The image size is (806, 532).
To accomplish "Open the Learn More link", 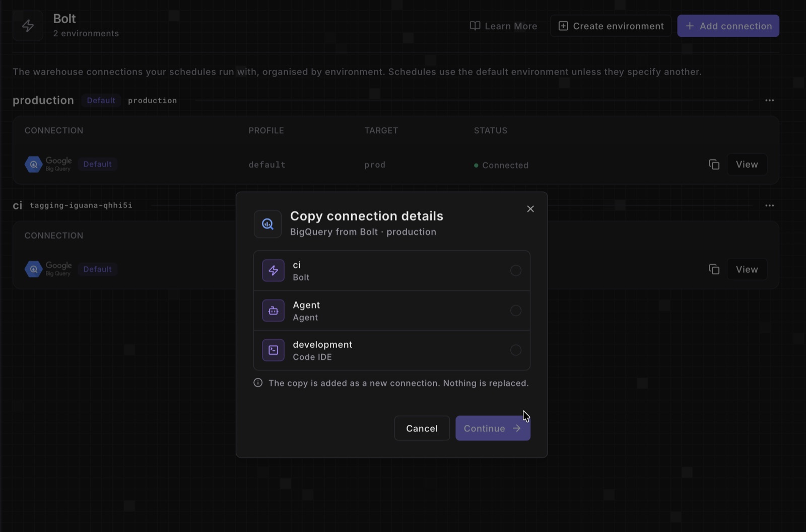I will pos(503,26).
